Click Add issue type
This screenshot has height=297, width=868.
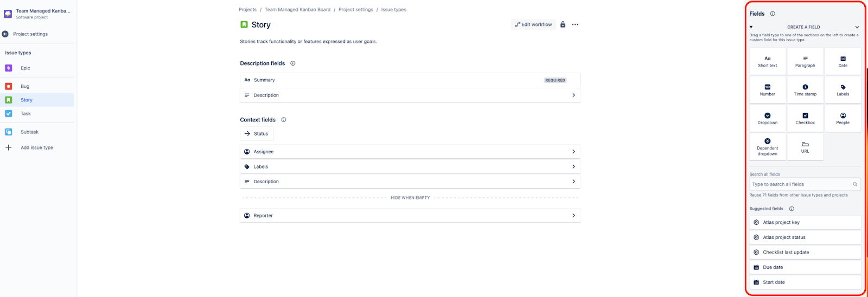(37, 147)
